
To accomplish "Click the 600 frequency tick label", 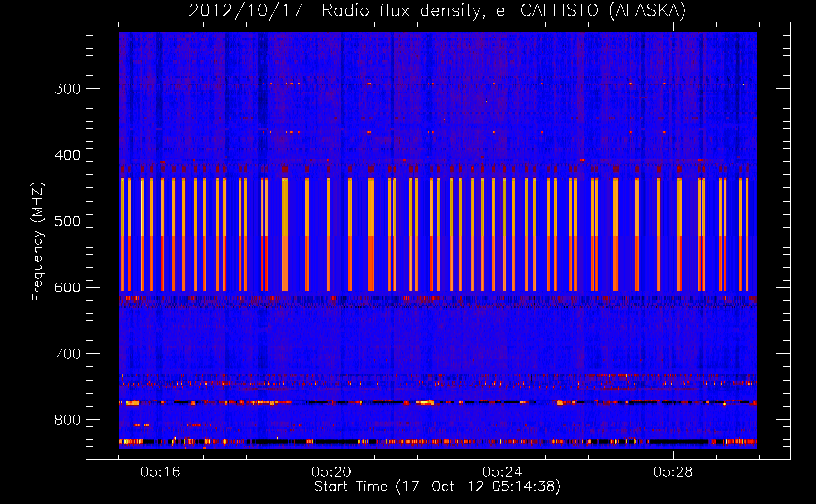I will pyautogui.click(x=68, y=288).
